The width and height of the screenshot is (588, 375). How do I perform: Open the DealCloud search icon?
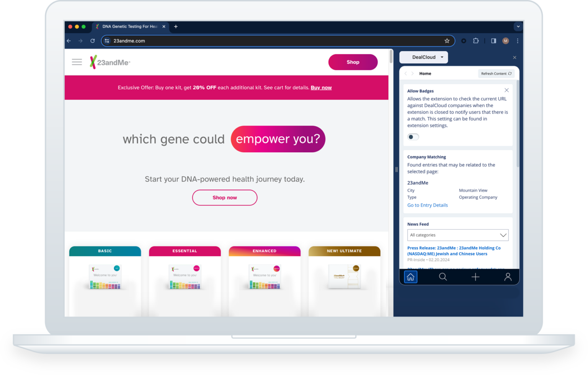(x=443, y=277)
